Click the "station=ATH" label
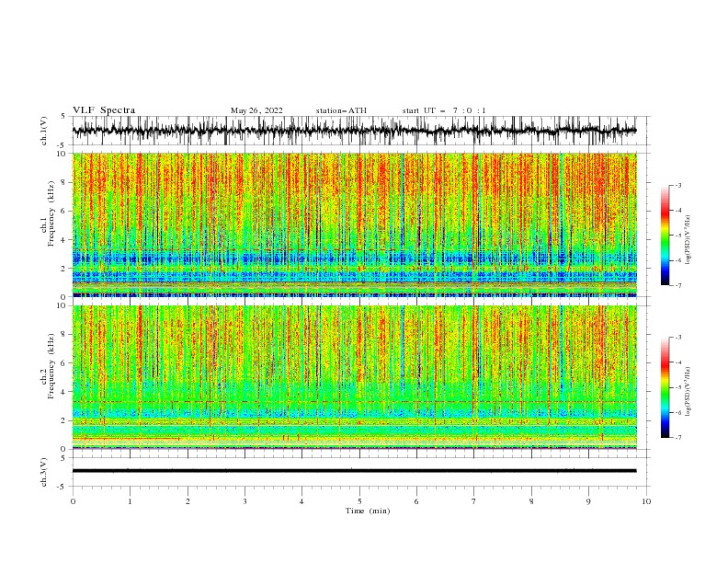Viewport: 728px width, 563px height. [341, 110]
